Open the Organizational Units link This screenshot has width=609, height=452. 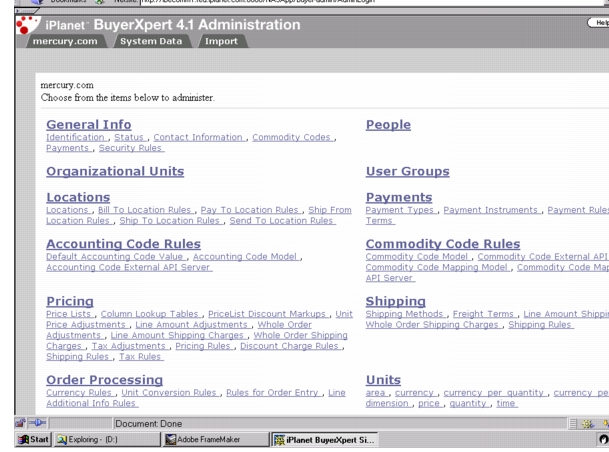(115, 171)
